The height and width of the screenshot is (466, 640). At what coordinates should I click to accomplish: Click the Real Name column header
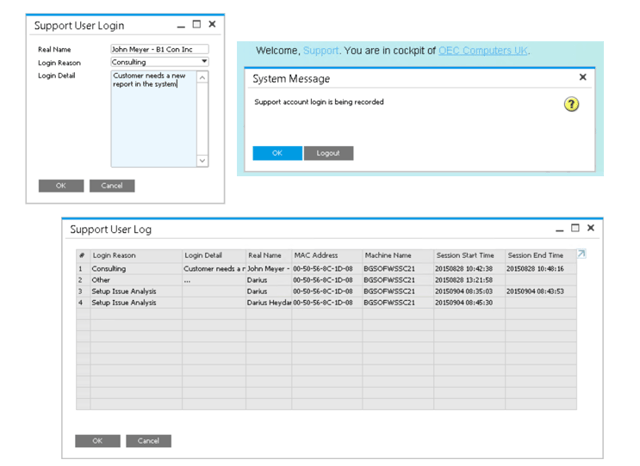coord(269,255)
